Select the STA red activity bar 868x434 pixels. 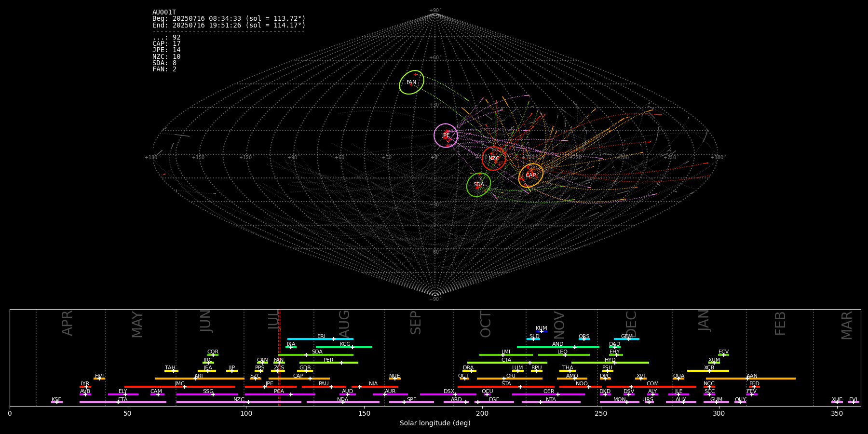506,387
